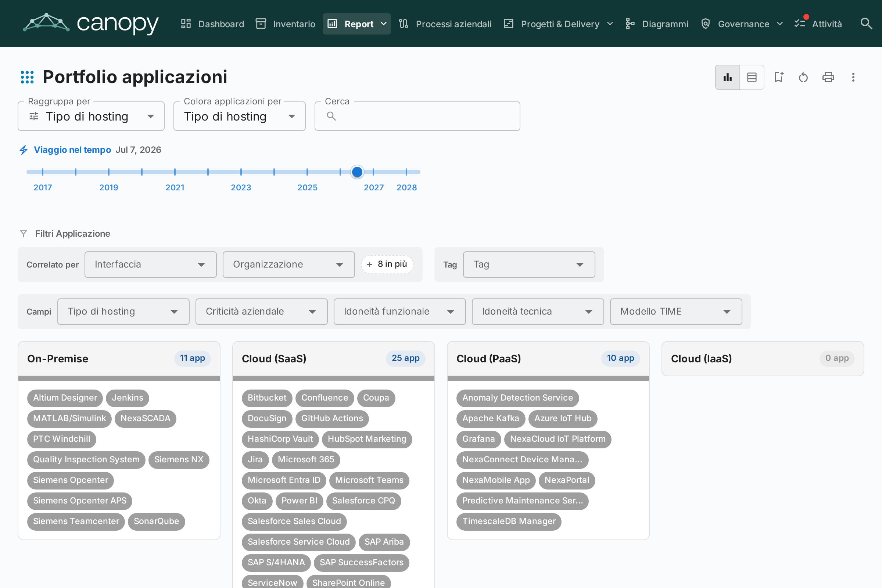Click the Viaggio nel tempo link
Viewport: 882px width, 588px height.
click(x=72, y=150)
